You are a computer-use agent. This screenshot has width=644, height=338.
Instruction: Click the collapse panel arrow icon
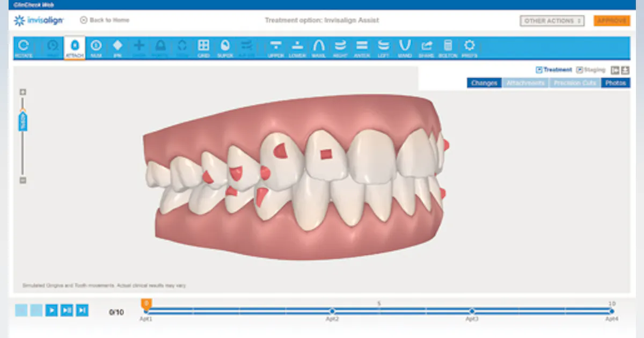pyautogui.click(x=615, y=70)
